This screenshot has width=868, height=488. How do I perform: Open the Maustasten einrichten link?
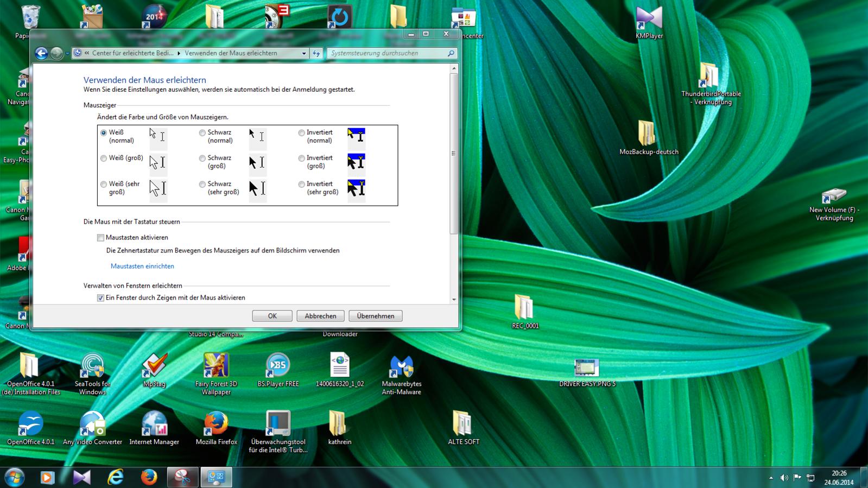tap(142, 266)
